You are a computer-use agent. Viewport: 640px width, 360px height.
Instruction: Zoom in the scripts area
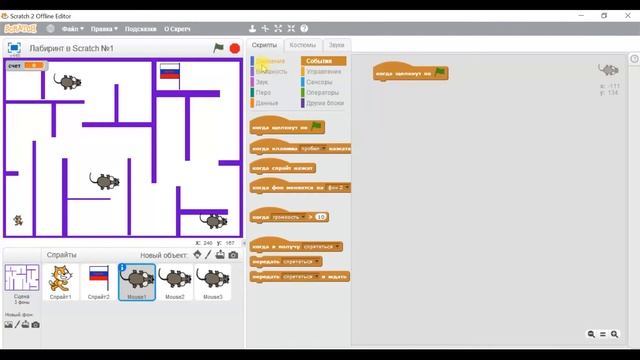[x=615, y=334]
